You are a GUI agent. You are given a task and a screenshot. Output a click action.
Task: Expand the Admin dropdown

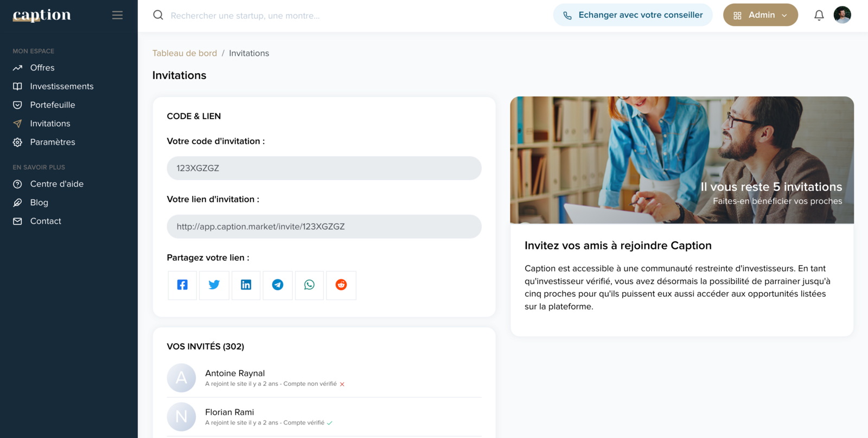pos(760,15)
